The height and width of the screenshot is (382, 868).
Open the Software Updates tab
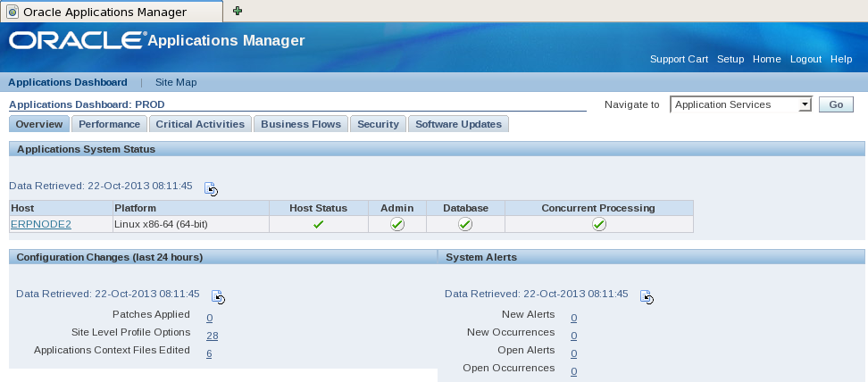pyautogui.click(x=458, y=124)
